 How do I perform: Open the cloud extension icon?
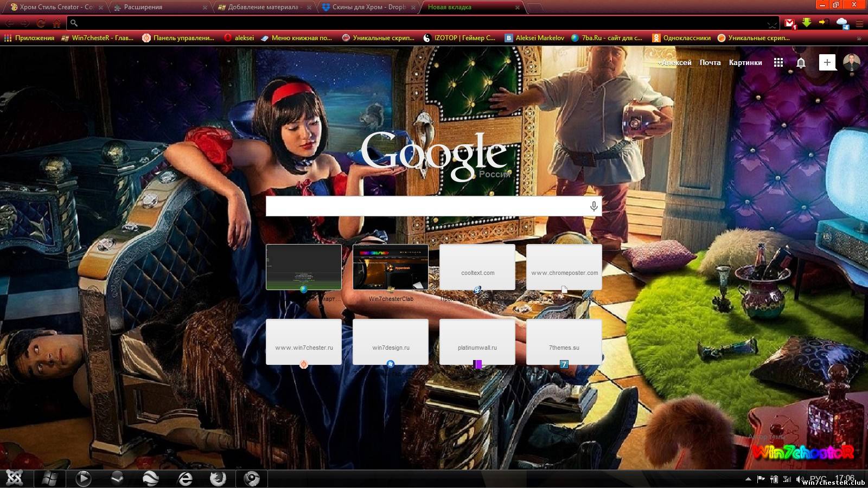tap(843, 23)
